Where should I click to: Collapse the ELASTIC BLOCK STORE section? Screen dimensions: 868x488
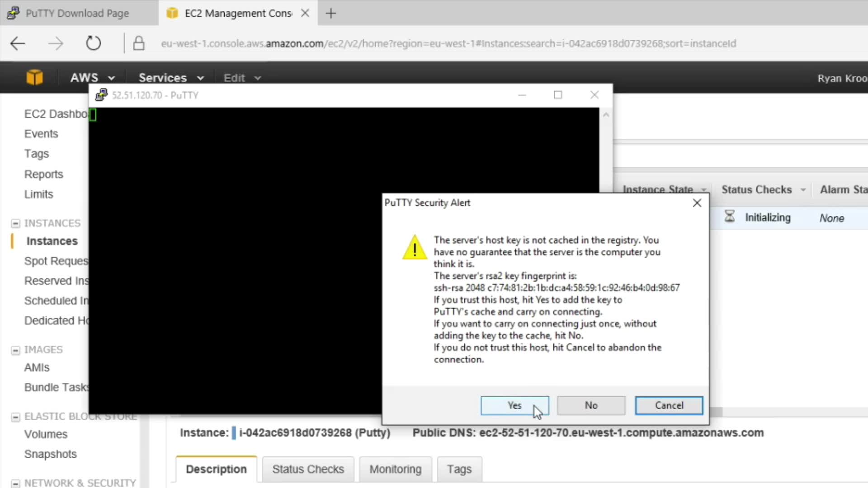15,417
